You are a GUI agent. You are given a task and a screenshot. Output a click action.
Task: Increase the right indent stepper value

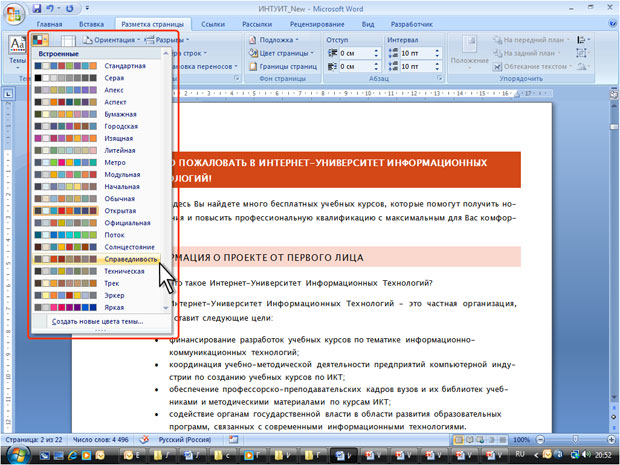[376, 64]
